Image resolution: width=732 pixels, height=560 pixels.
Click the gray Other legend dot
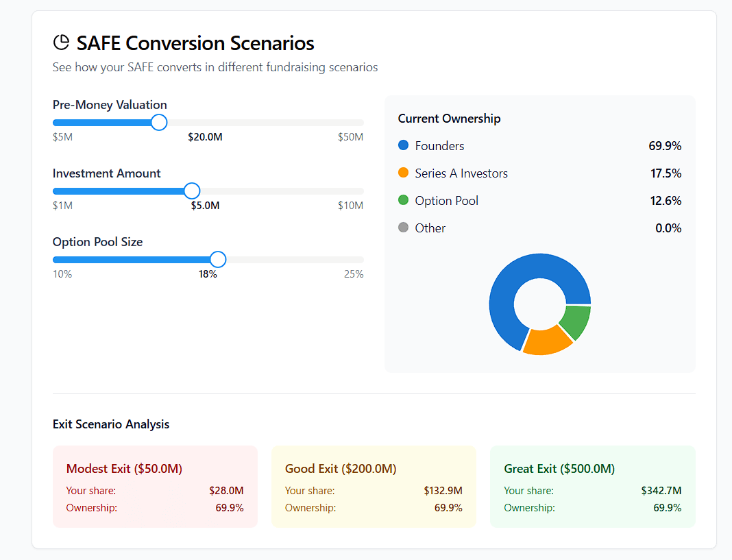(x=403, y=228)
